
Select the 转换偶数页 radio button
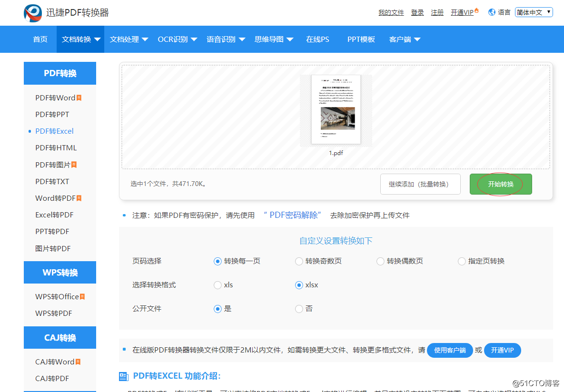(x=380, y=262)
